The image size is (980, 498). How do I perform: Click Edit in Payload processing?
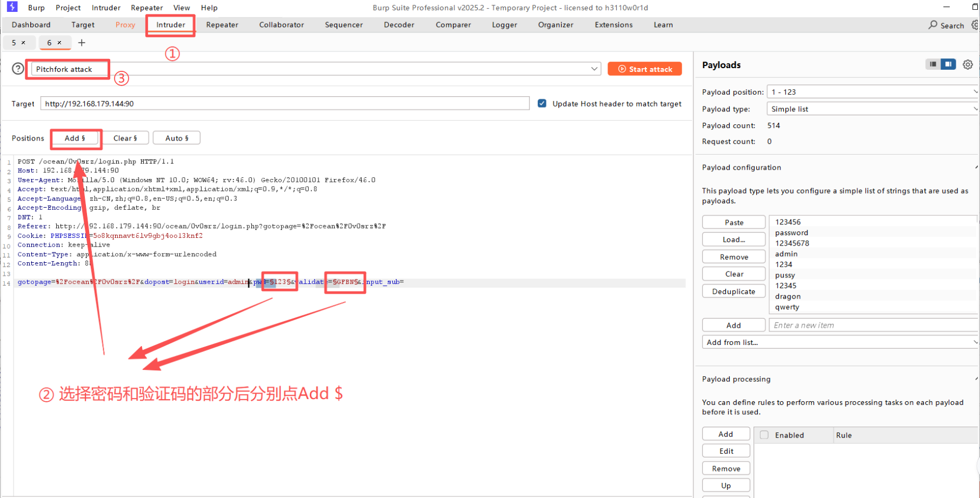coord(726,451)
